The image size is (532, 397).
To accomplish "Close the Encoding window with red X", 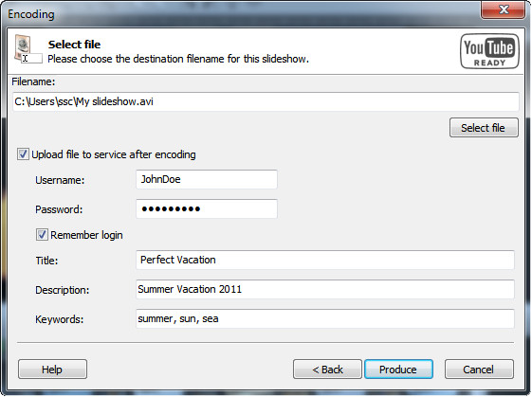I will pos(503,9).
